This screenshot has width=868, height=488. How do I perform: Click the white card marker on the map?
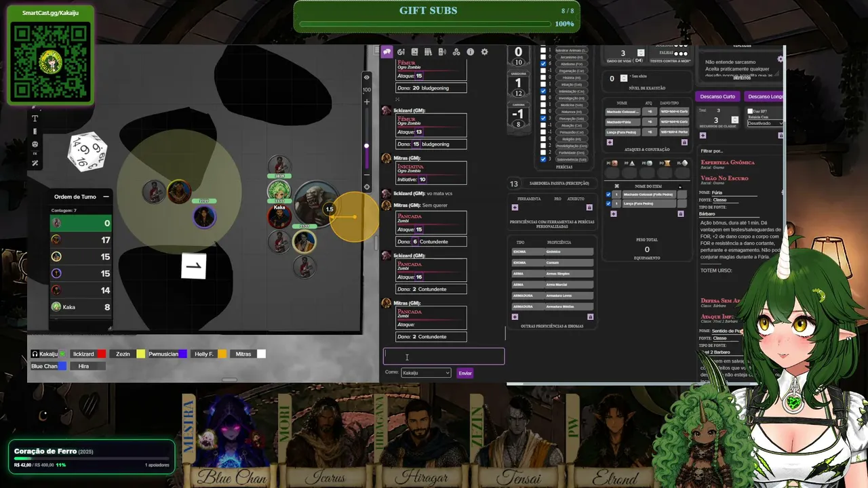click(x=194, y=266)
